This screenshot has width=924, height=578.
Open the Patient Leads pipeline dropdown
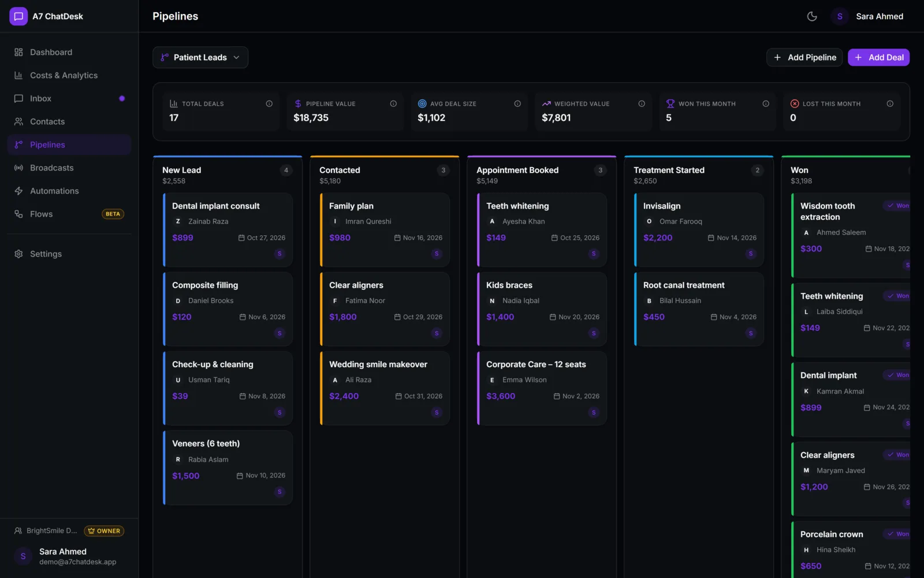point(200,57)
